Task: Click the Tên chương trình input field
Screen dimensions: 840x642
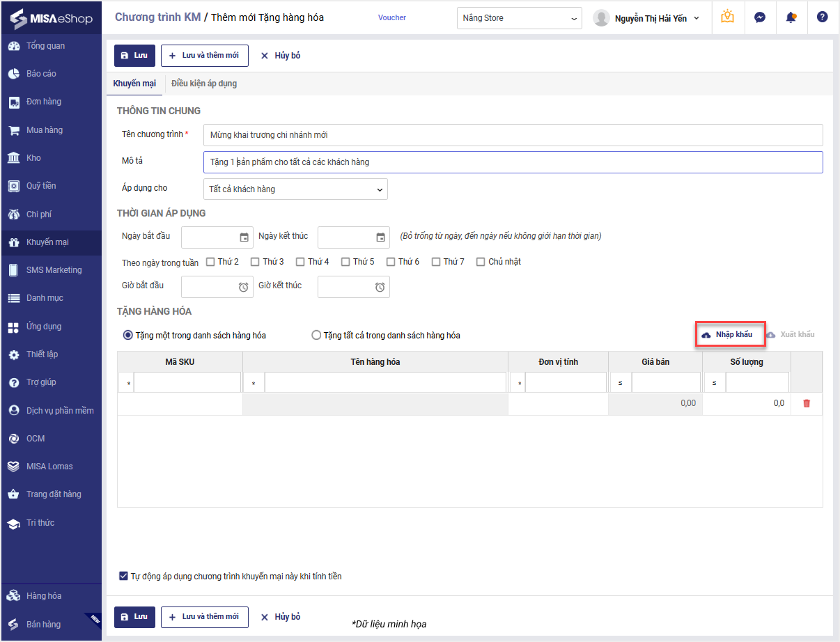Action: tap(512, 135)
